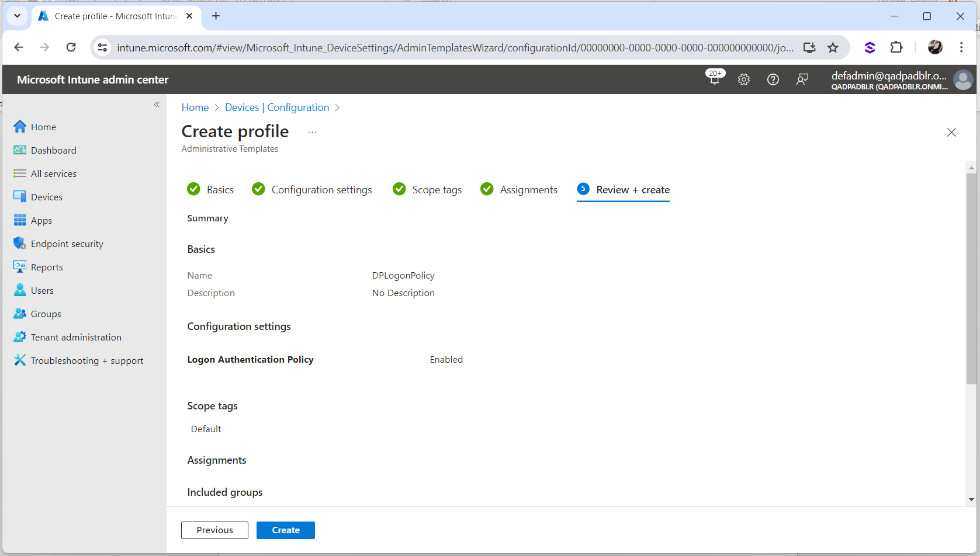Reload the browser page

(x=71, y=47)
